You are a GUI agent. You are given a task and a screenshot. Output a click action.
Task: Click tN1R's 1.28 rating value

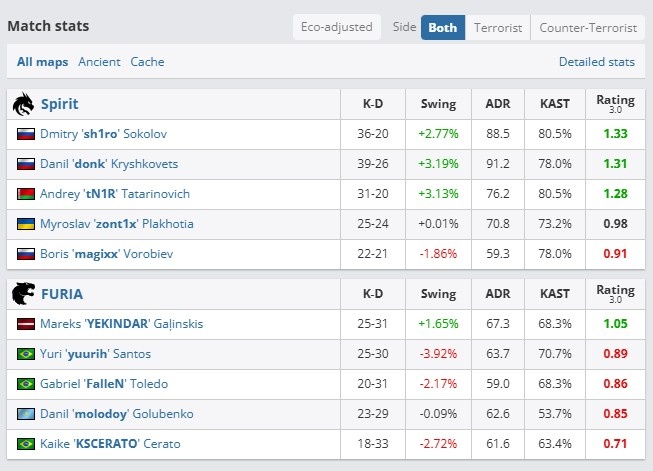click(616, 194)
